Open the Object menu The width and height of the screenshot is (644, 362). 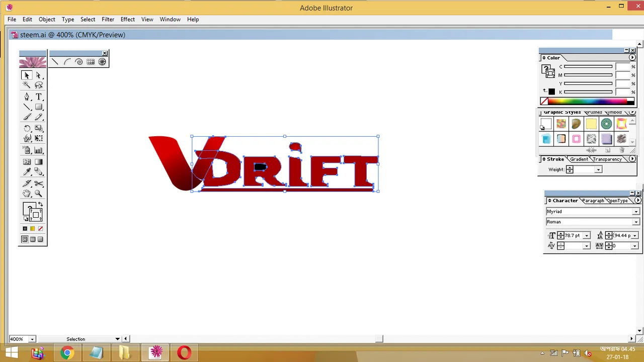[x=47, y=19]
